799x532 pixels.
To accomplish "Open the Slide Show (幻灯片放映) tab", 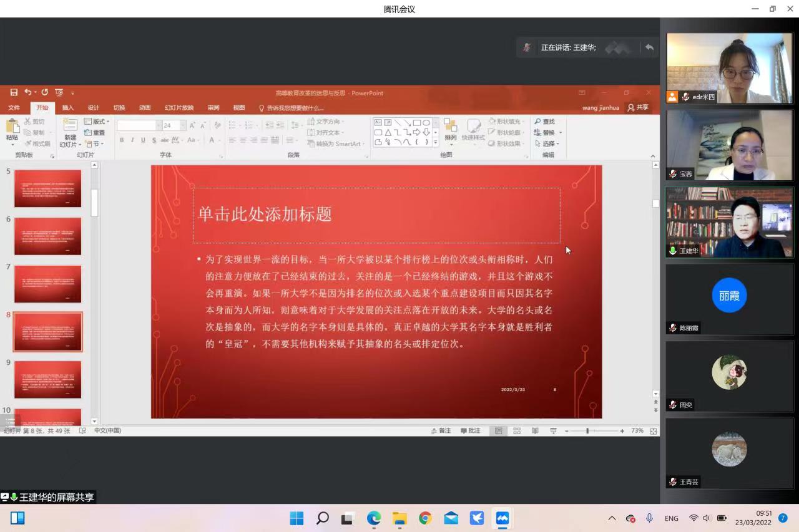I will pyautogui.click(x=179, y=107).
